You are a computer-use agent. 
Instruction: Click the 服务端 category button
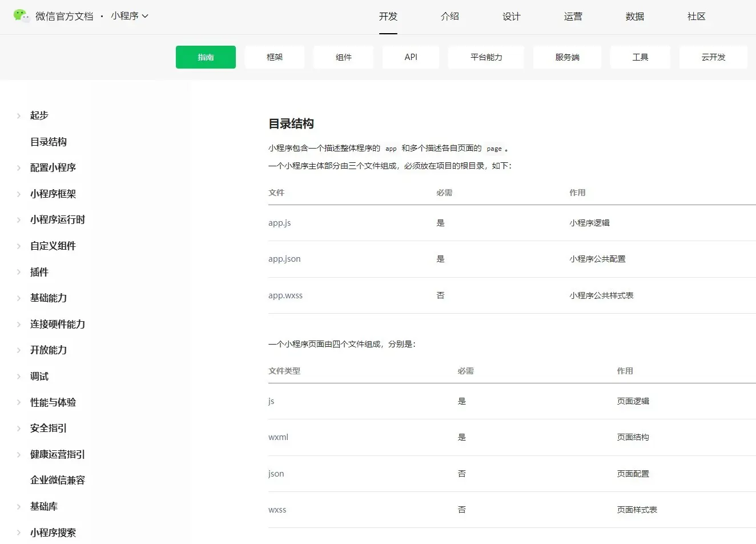coord(567,57)
